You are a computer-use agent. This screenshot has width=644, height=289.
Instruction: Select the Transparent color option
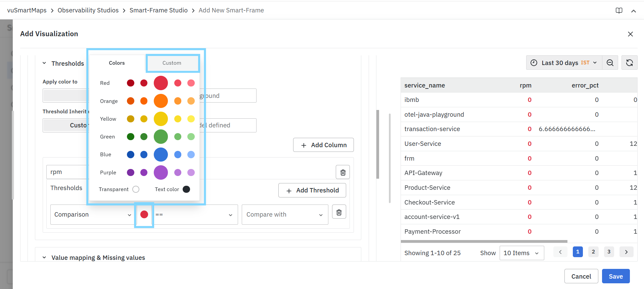pyautogui.click(x=136, y=189)
